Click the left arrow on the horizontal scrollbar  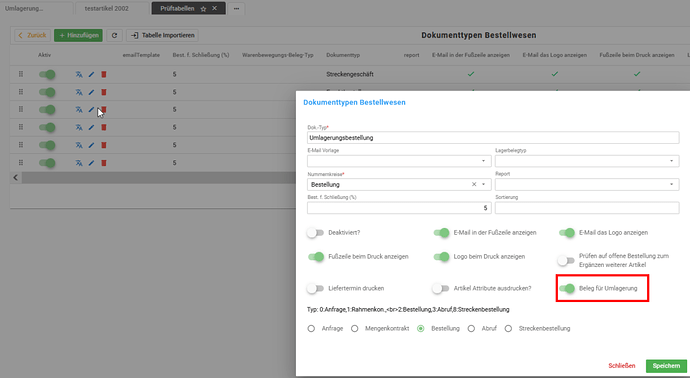[15, 177]
